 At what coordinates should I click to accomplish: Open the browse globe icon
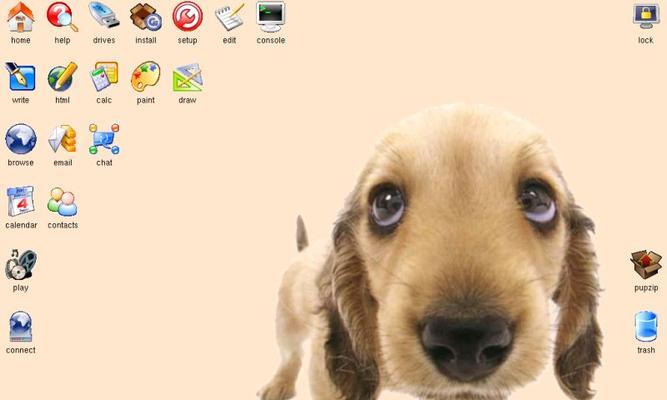point(20,139)
